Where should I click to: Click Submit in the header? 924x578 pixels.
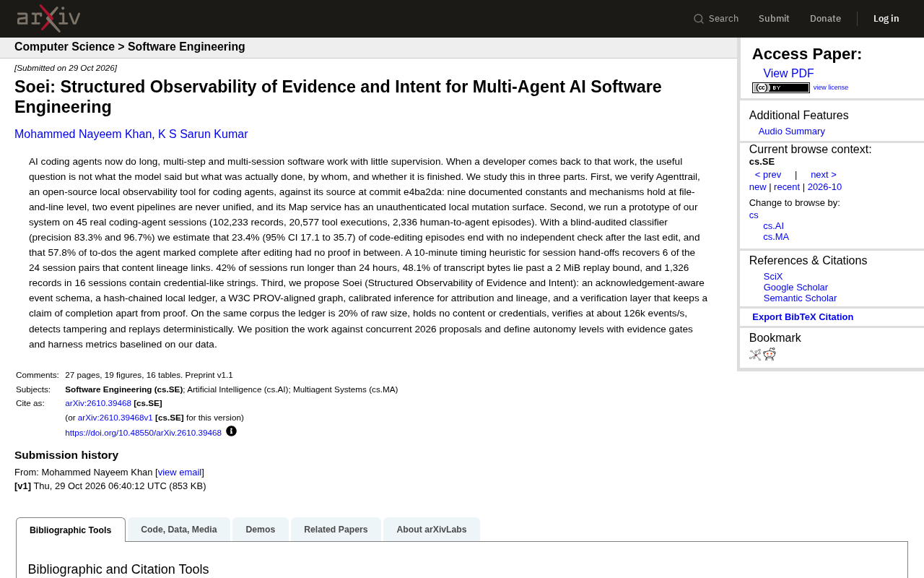pos(774,19)
